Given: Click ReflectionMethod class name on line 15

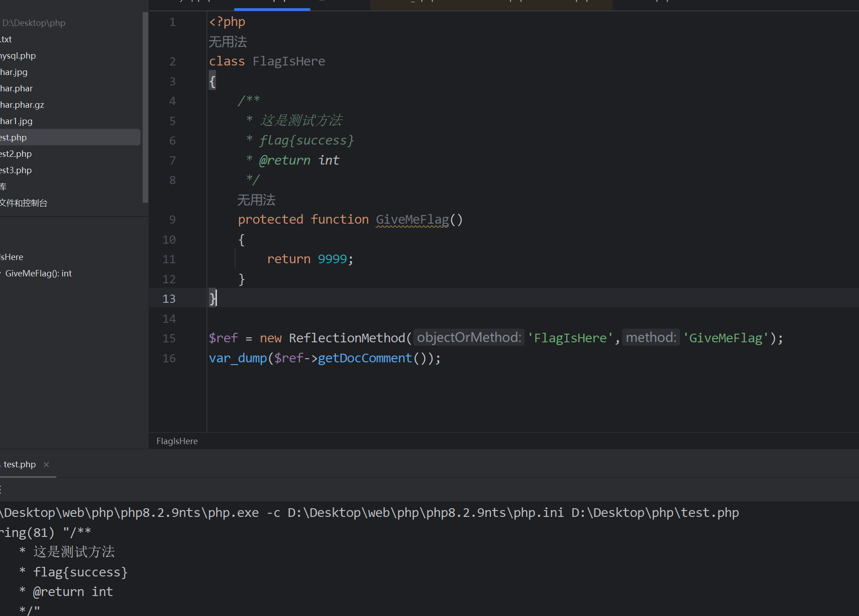Looking at the screenshot, I should pyautogui.click(x=347, y=338).
